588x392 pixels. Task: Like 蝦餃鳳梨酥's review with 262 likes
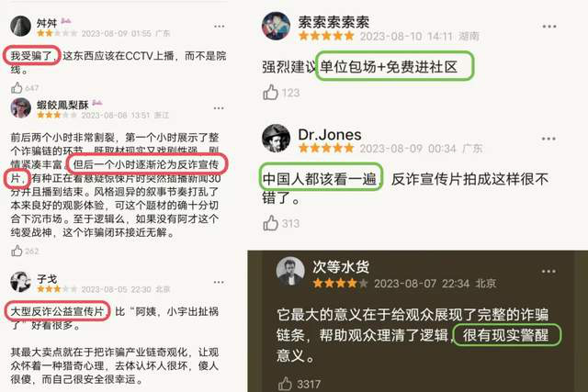coord(17,251)
